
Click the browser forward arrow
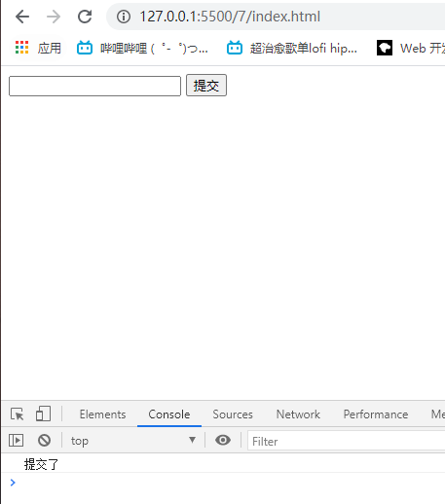(x=54, y=17)
